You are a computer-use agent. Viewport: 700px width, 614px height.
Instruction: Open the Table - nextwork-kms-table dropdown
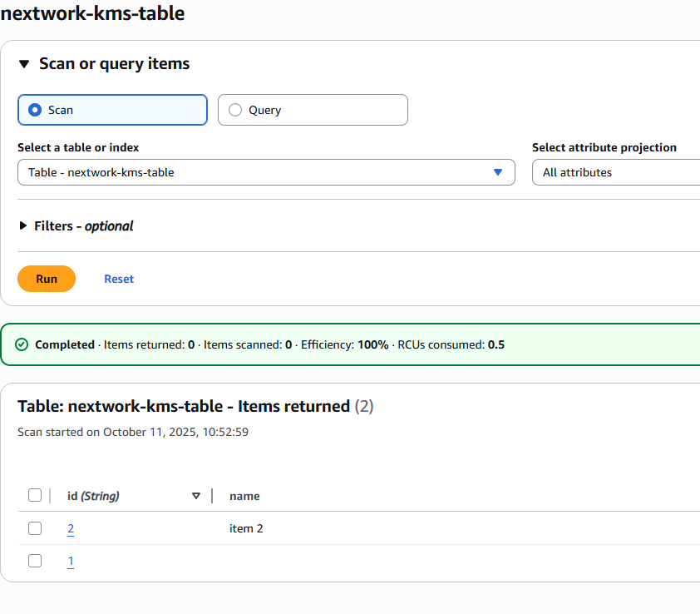click(x=266, y=172)
